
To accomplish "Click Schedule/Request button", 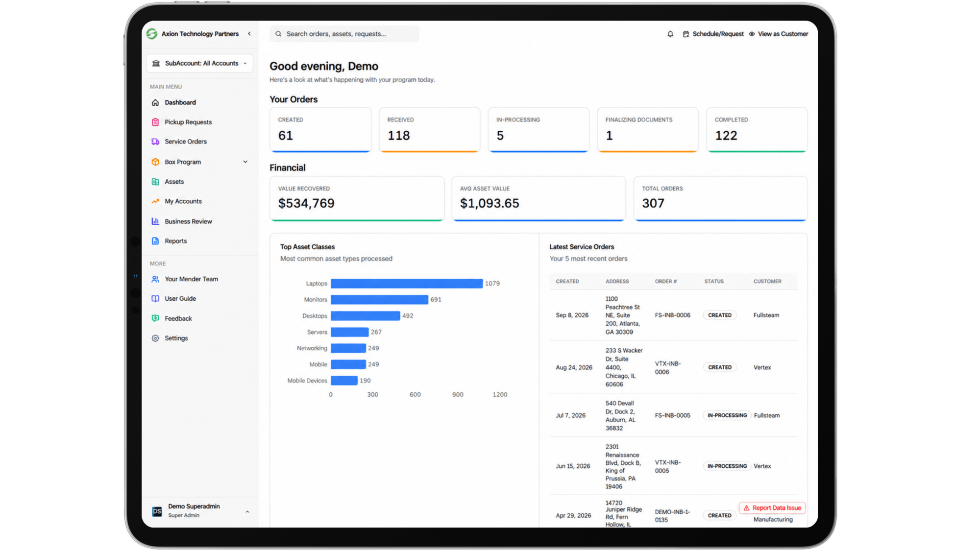I will (x=713, y=34).
